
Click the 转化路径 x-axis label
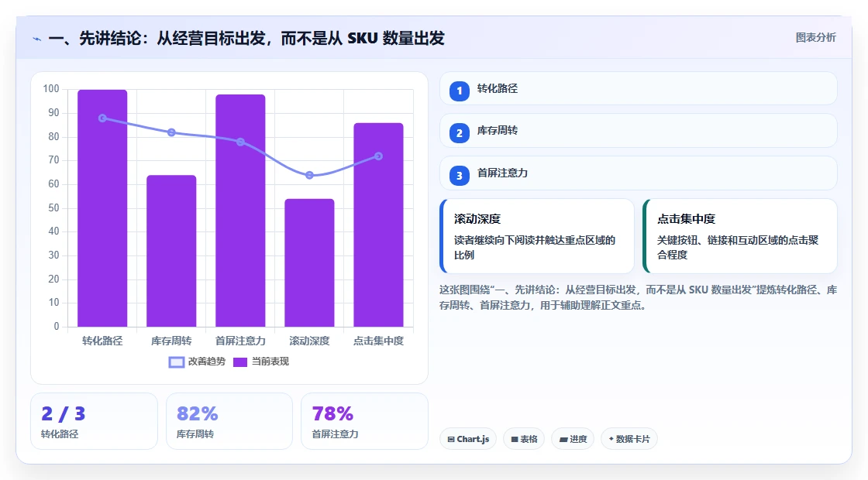(x=102, y=341)
